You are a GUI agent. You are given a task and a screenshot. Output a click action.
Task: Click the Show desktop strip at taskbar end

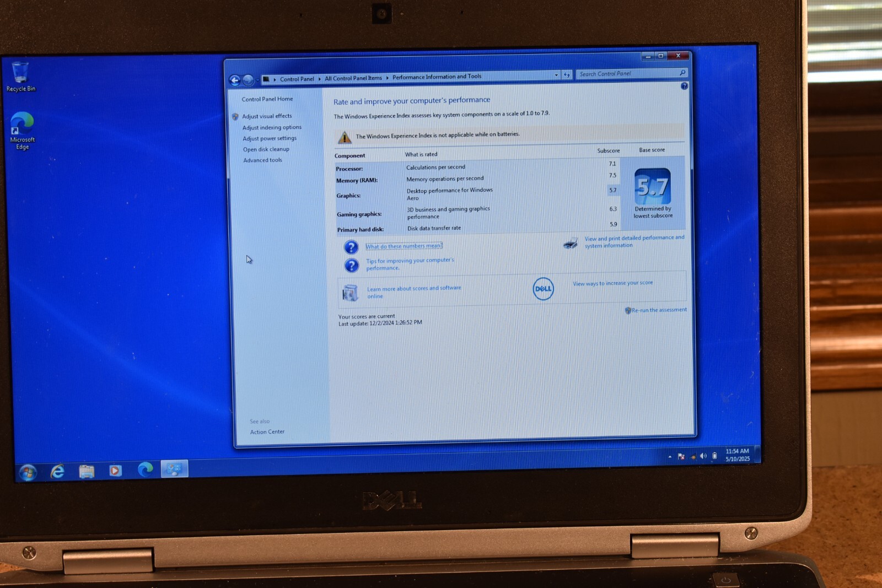coord(758,454)
